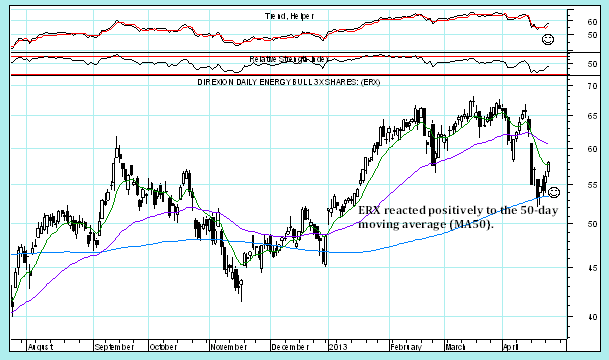Click the 2013 year label on time axis
Viewport: 609px width, 360px height.
(338, 347)
